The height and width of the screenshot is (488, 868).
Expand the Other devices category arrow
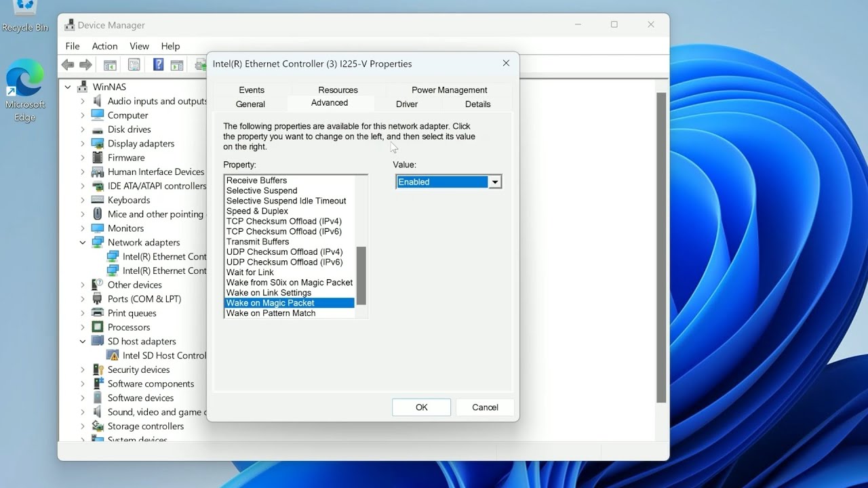click(83, 285)
